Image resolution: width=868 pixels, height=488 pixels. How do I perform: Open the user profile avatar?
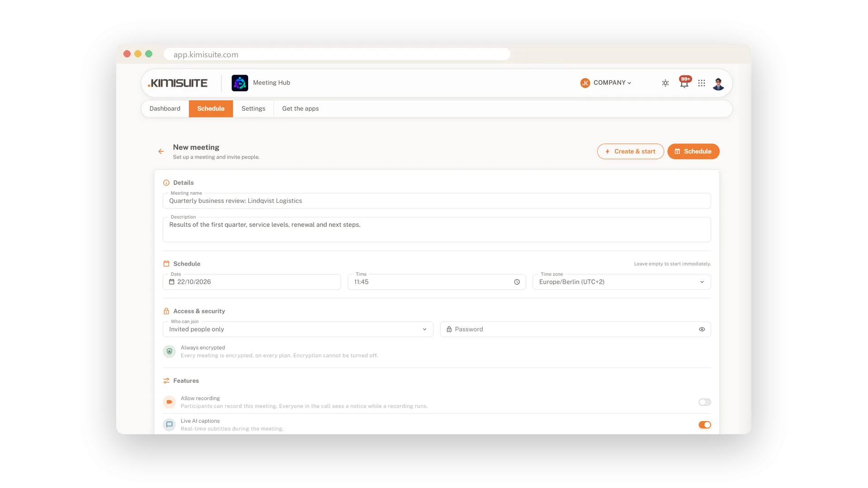click(x=718, y=83)
